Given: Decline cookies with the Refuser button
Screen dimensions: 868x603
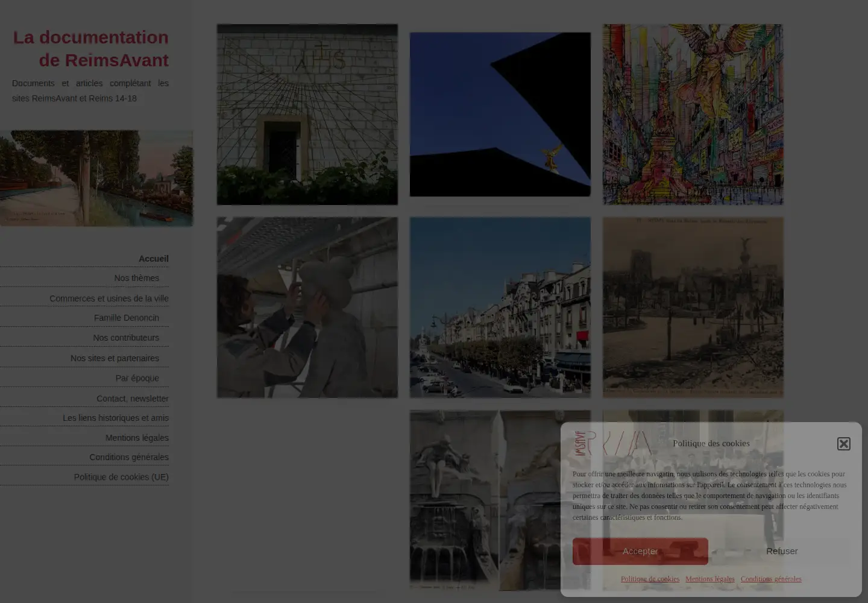Looking at the screenshot, I should click(782, 551).
